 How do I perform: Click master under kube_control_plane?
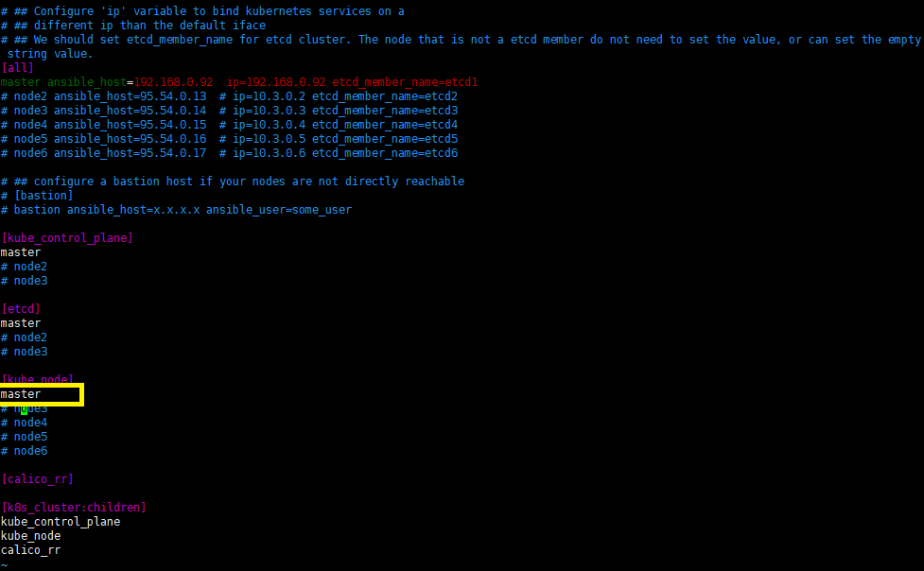tap(21, 252)
